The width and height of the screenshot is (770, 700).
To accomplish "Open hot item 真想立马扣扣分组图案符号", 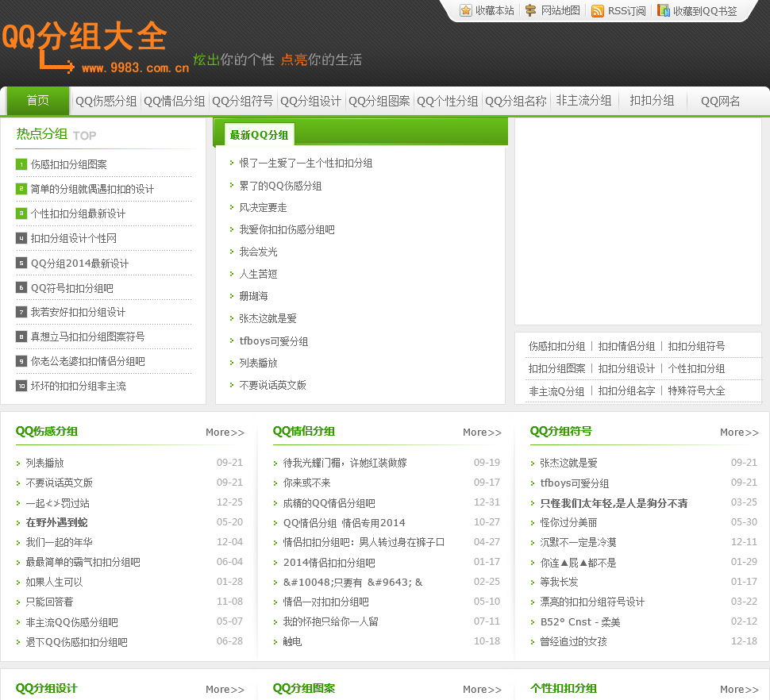I will (x=87, y=337).
